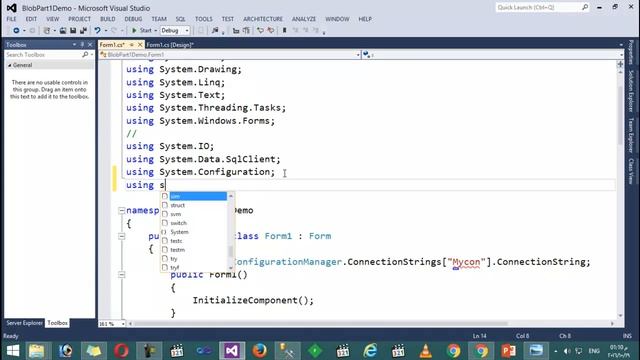The width and height of the screenshot is (640, 360).
Task: Click the Navigate Backward toolbar icon
Action: coord(16,31)
